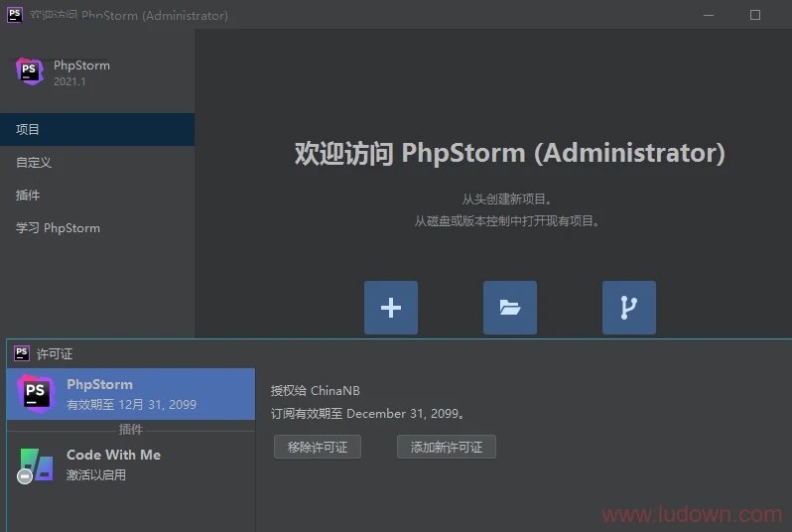792x532 pixels.
Task: Click the Open folder icon button
Action: (x=510, y=308)
